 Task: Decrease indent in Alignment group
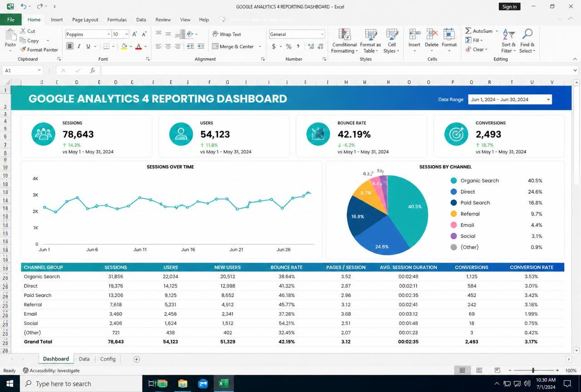[190, 46]
